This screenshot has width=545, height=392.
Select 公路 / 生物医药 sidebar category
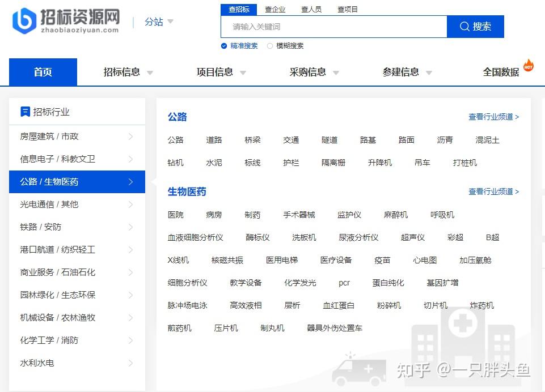click(x=77, y=182)
